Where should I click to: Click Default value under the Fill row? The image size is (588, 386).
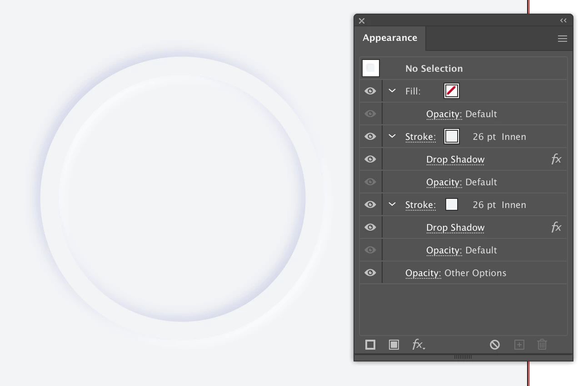(x=481, y=114)
